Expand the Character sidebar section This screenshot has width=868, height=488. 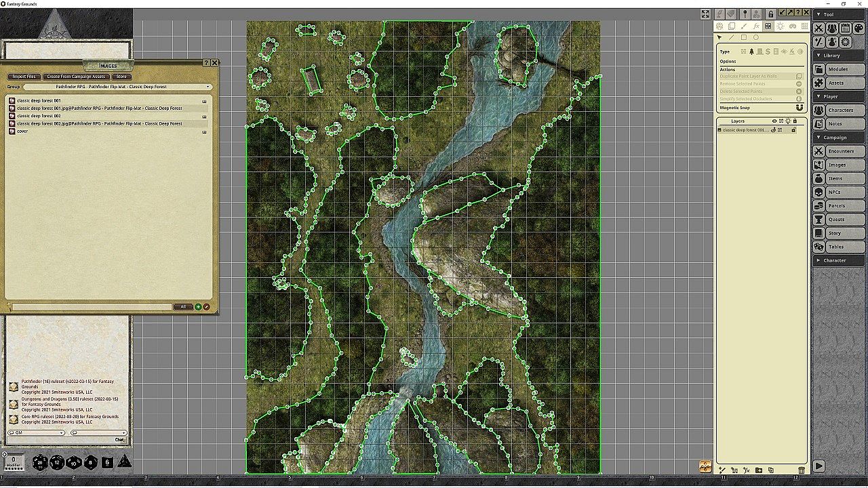(839, 260)
